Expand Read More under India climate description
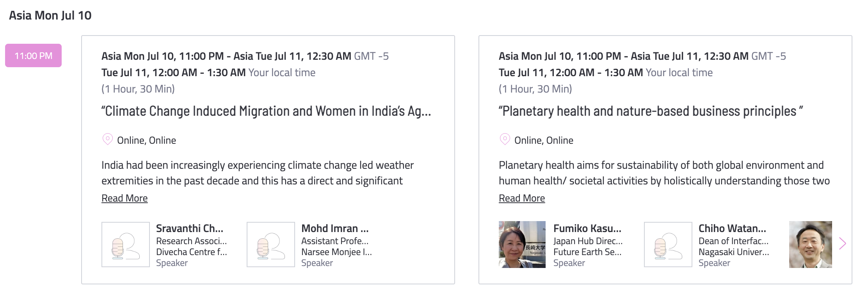Image resolution: width=868 pixels, height=300 pixels. click(125, 198)
